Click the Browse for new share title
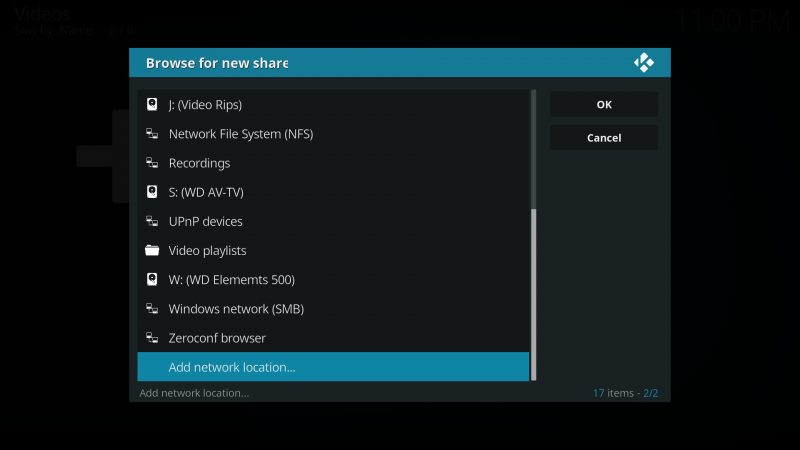The image size is (800, 450). 217,63
